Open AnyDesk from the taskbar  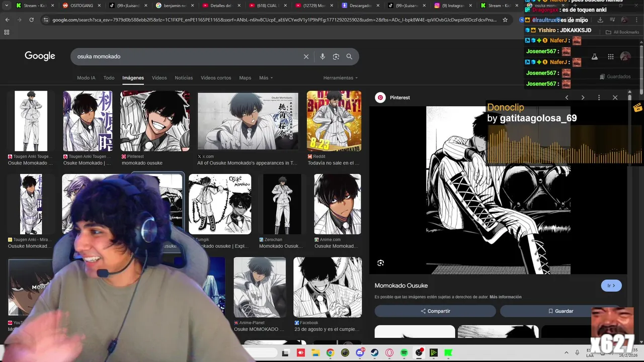(301, 353)
